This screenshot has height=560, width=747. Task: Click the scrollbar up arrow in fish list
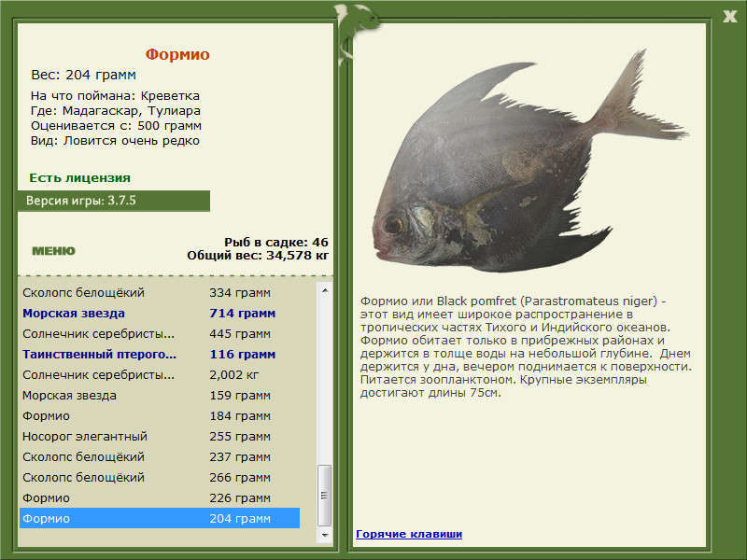(324, 290)
